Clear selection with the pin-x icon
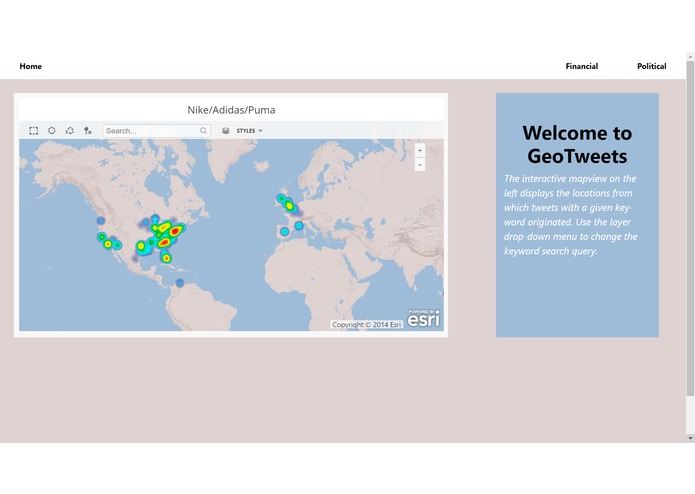The image size is (695, 494). click(x=88, y=131)
